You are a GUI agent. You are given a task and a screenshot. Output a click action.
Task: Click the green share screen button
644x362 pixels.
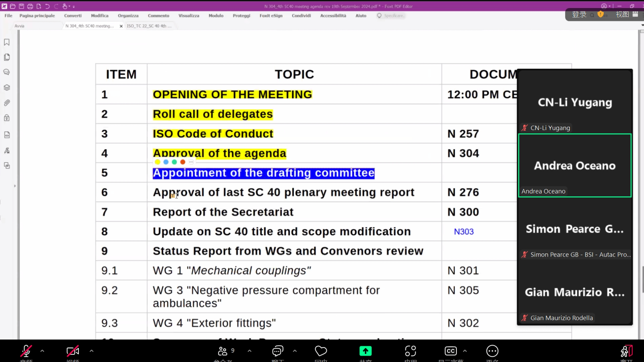[x=365, y=351]
